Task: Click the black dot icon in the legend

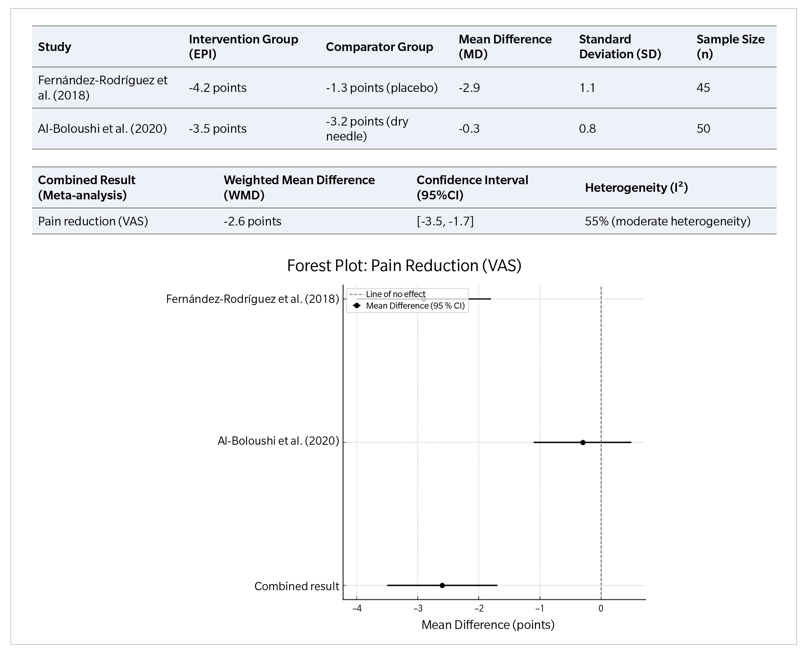Action: 357,306
